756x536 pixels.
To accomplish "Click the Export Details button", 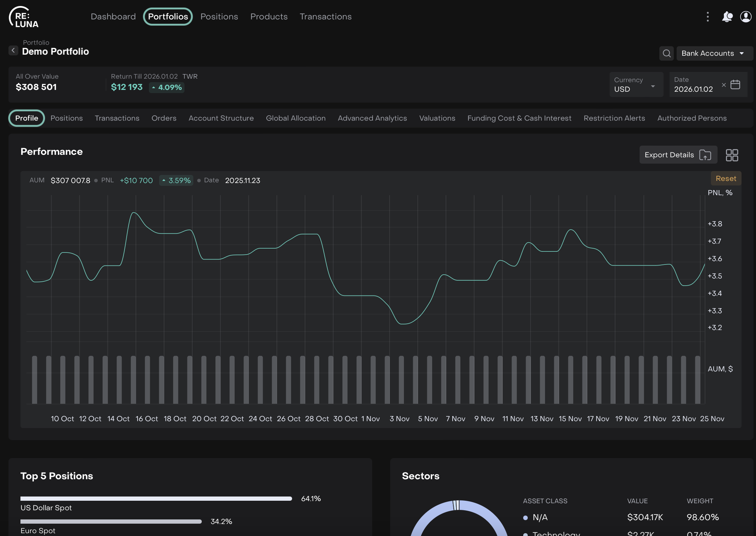I will [x=678, y=155].
